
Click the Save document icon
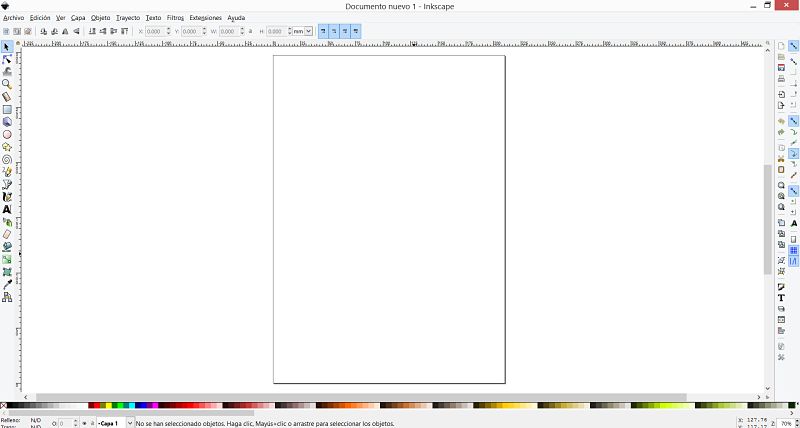pos(781,67)
